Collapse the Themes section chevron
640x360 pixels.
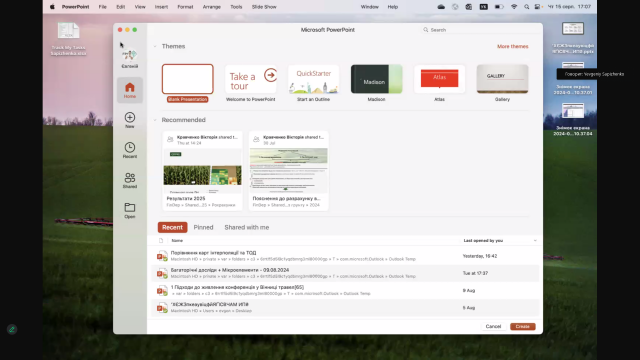pyautogui.click(x=155, y=47)
